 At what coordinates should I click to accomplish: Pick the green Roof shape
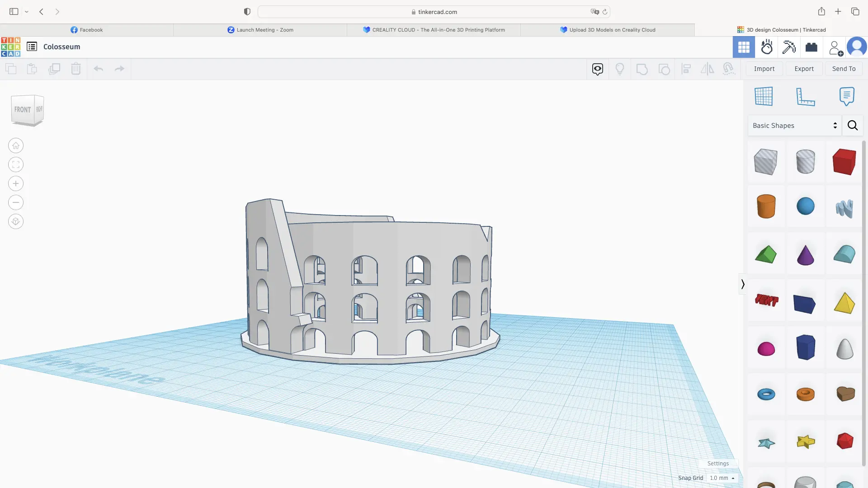(766, 254)
